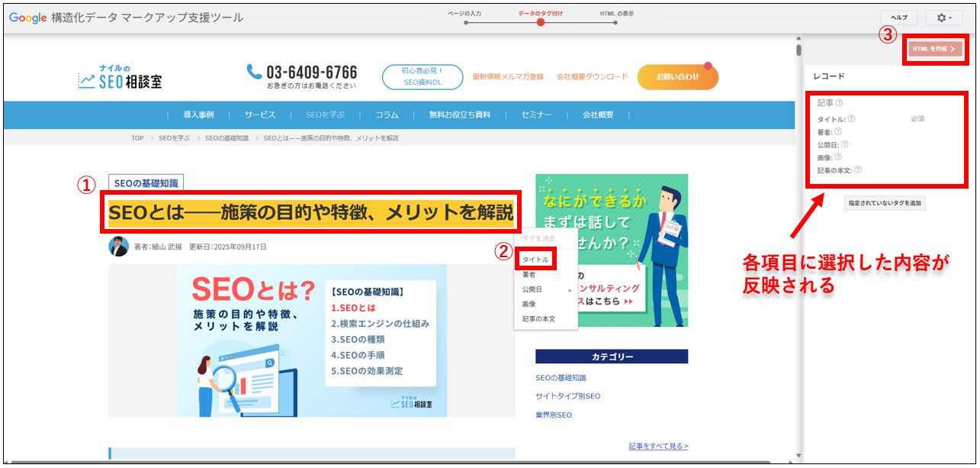Screen dimensions: 980x468
Task: Click the help icon next to タイトル field
Action: tap(851, 119)
